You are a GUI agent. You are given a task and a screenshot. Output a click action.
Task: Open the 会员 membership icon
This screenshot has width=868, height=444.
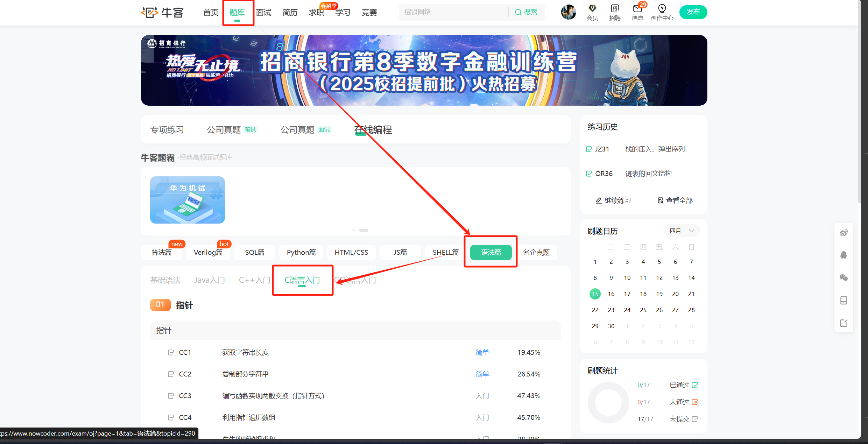(592, 12)
